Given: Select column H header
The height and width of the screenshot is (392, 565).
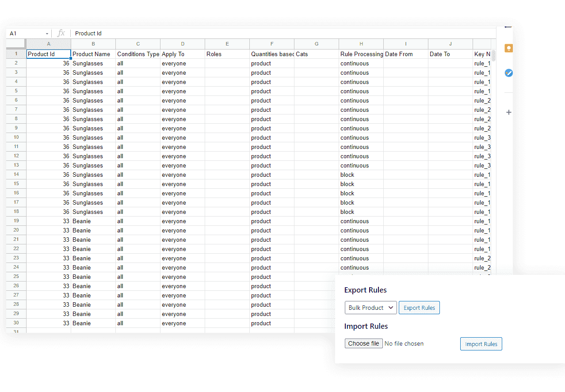Looking at the screenshot, I should 361,44.
